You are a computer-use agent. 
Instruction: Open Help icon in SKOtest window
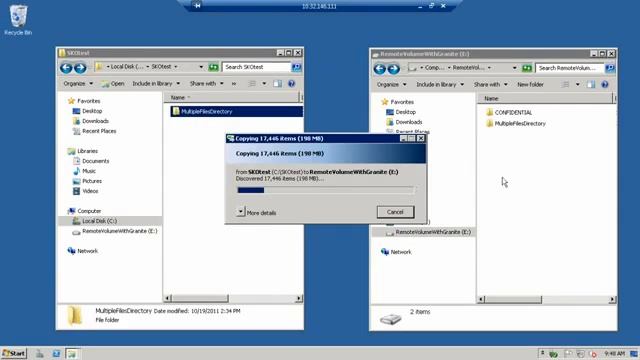pos(291,84)
